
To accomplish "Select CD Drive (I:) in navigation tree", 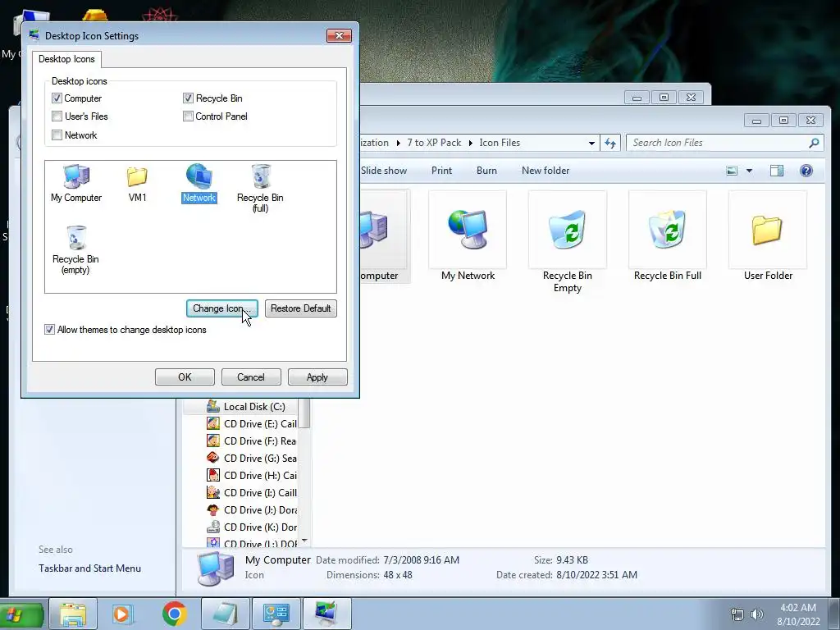I will [x=251, y=492].
